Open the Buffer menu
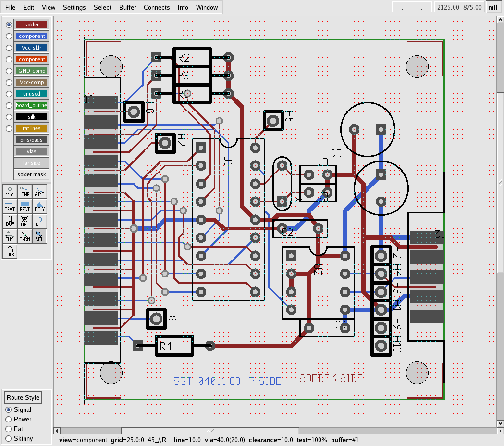Image resolution: width=504 pixels, height=446 pixels. (128, 7)
